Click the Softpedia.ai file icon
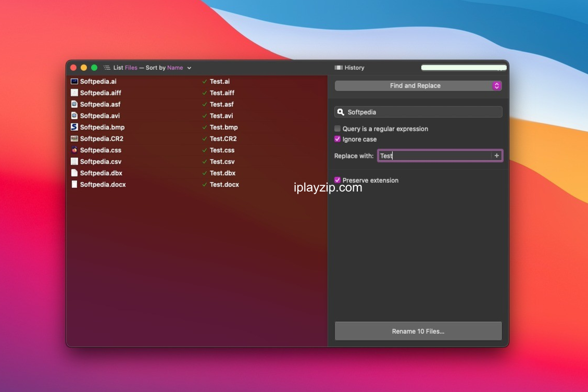588x392 pixels. (74, 81)
